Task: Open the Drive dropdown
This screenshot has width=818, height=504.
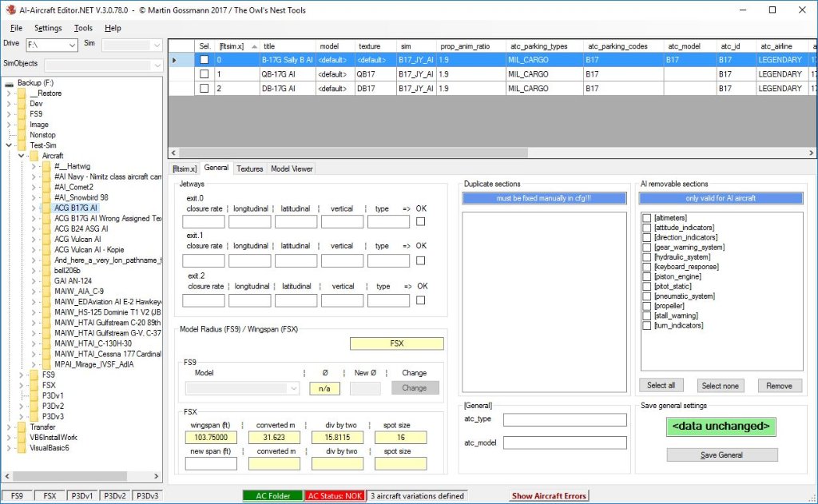Action: tap(72, 46)
